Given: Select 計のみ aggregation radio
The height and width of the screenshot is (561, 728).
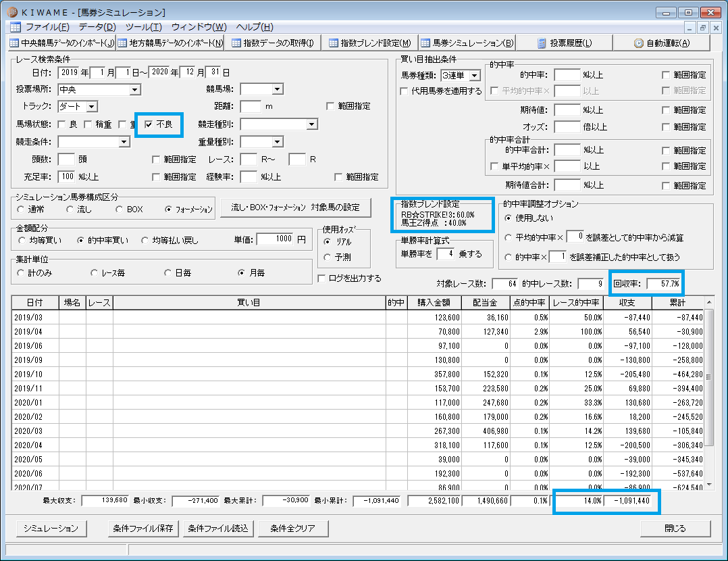Looking at the screenshot, I should click(20, 273).
